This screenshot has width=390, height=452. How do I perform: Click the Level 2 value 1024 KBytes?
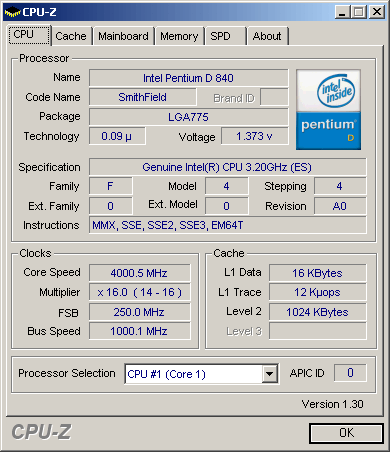pos(318,312)
